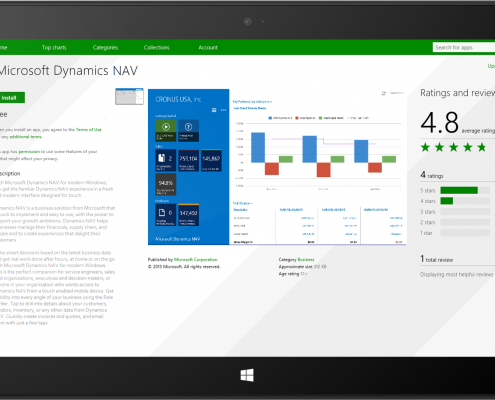Click the Microsoft copyright notice
The image size is (495, 400).
click(184, 267)
